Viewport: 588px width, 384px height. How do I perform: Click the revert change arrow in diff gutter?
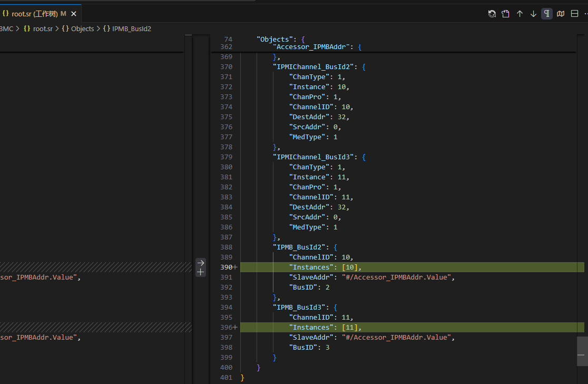[x=200, y=263]
